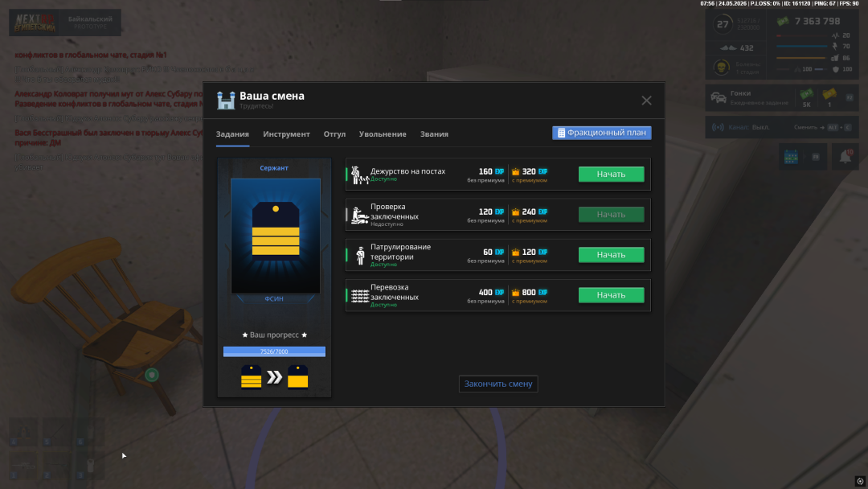The image size is (868, 489).
Task: Click the guard post duty icon
Action: click(360, 175)
